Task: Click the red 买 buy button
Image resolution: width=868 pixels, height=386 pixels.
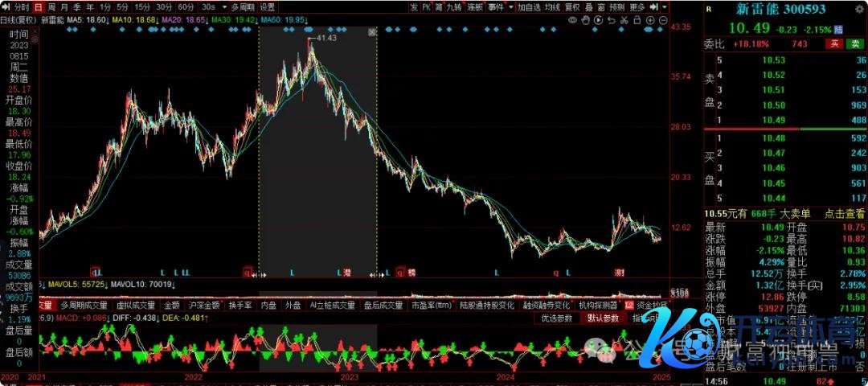Action: point(835,43)
